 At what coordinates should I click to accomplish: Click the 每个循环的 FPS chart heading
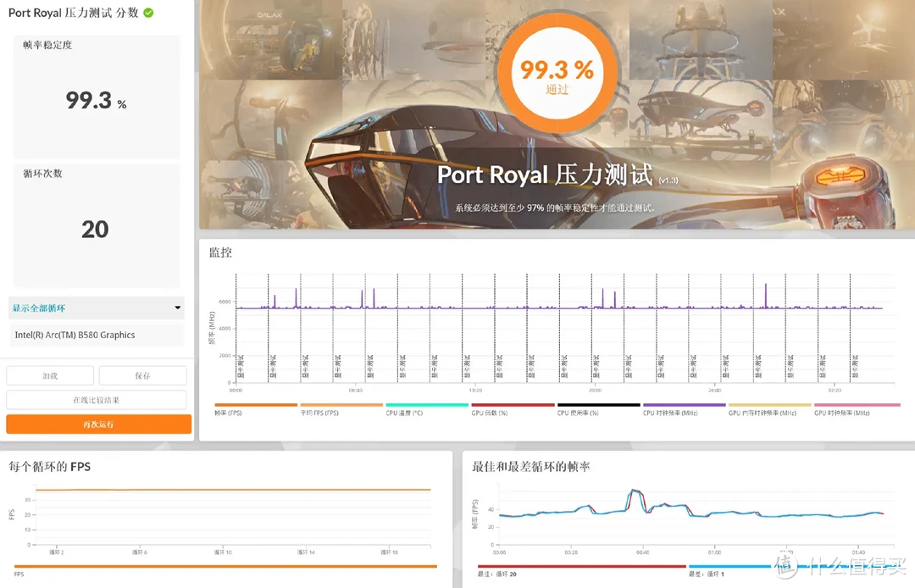pyautogui.click(x=50, y=467)
